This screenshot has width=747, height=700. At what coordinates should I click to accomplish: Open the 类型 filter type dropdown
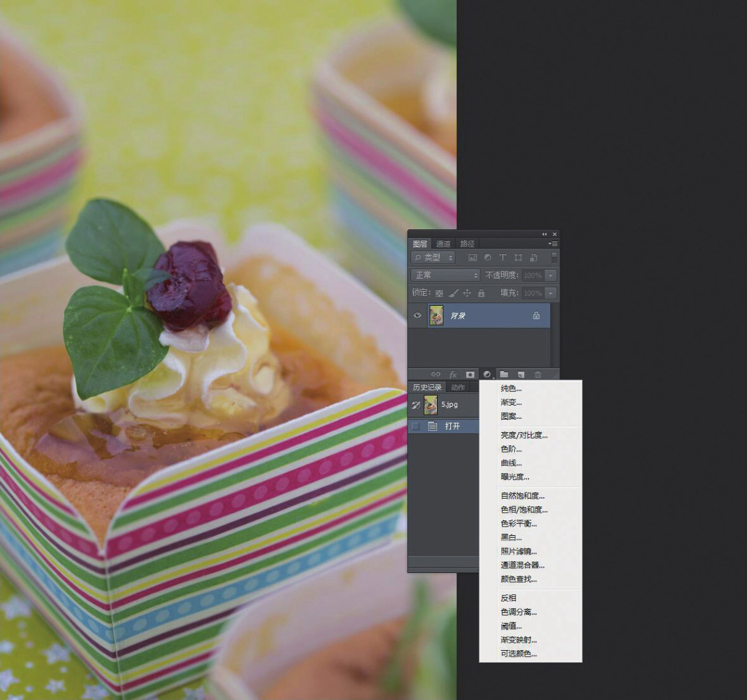click(x=433, y=257)
